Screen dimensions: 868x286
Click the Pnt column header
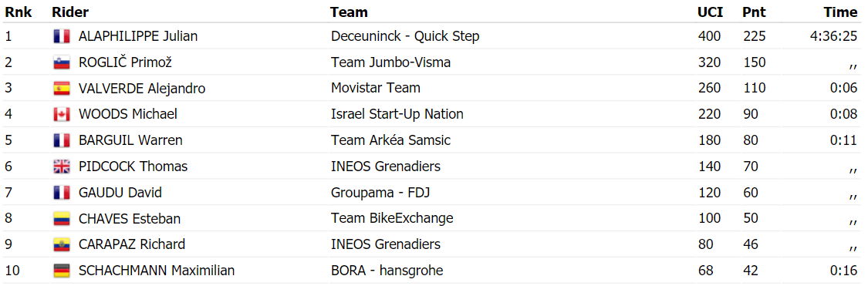[x=754, y=12]
